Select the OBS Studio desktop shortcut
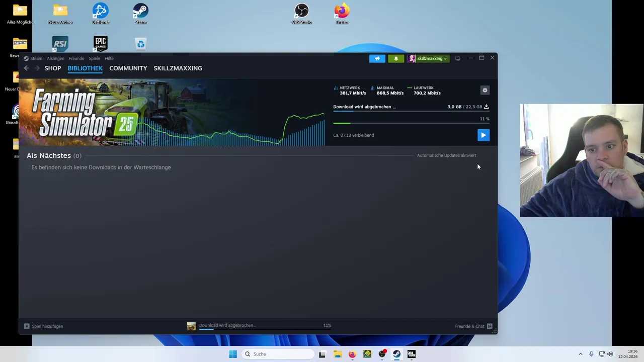 302,14
